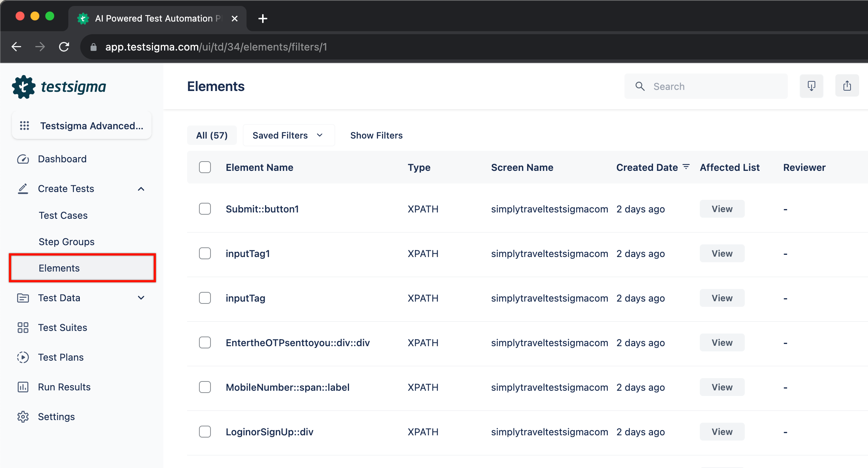Click the Dashboard gauge icon
Image resolution: width=868 pixels, height=468 pixels.
click(x=23, y=159)
